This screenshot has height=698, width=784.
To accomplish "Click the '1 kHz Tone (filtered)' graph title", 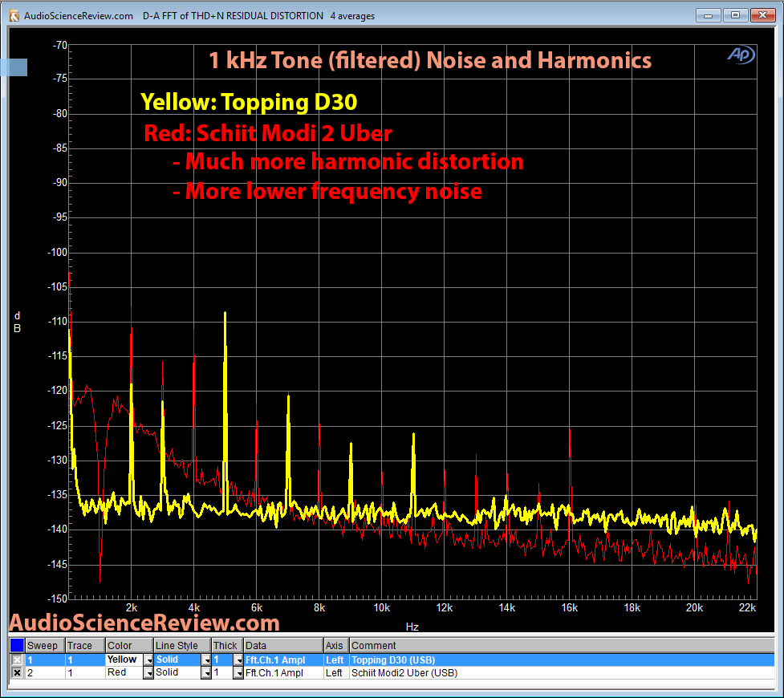I will pos(430,60).
